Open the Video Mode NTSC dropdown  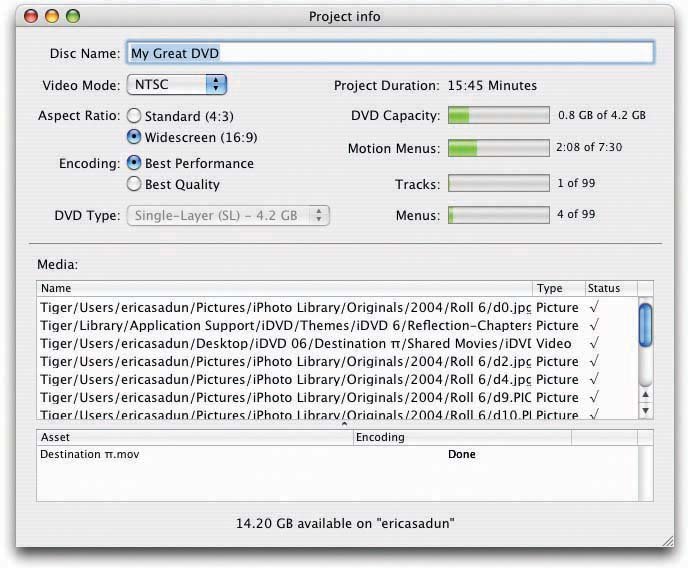tap(176, 85)
